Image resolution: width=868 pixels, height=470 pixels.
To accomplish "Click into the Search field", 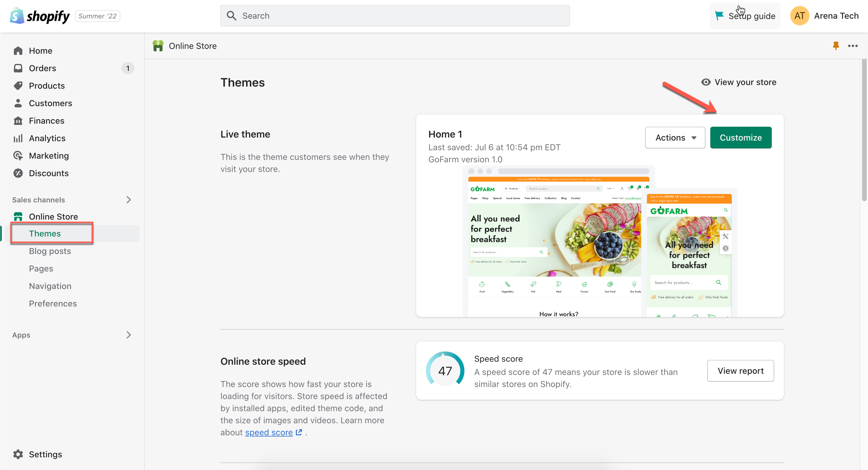I will click(x=394, y=16).
